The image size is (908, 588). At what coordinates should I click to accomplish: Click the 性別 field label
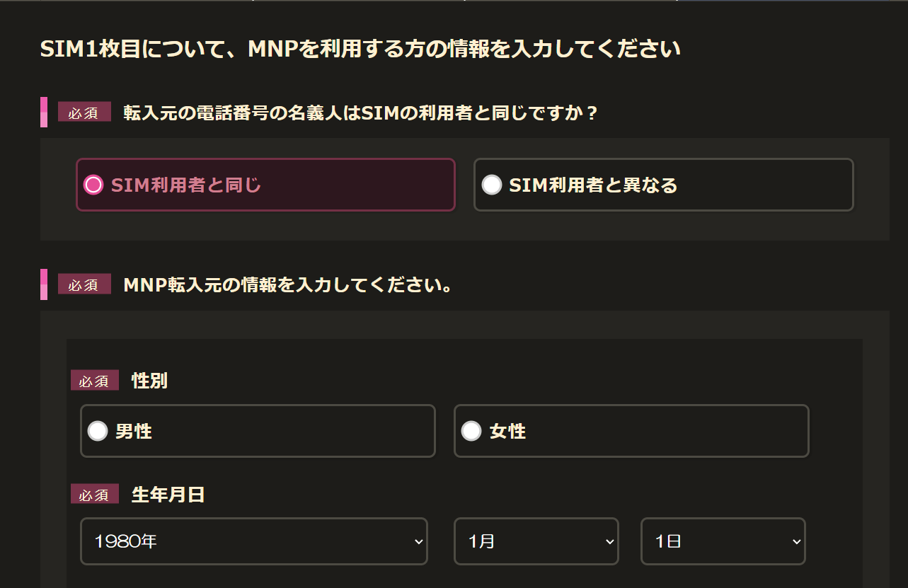[x=149, y=381]
